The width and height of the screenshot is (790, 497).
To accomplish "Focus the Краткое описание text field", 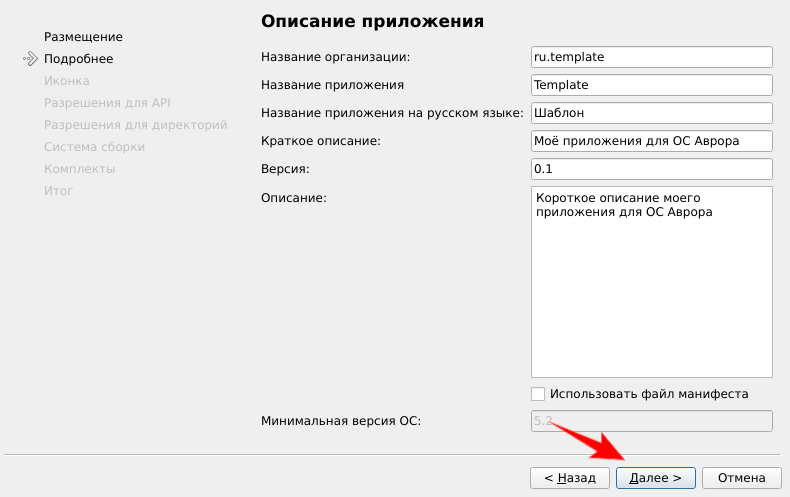I will (651, 141).
